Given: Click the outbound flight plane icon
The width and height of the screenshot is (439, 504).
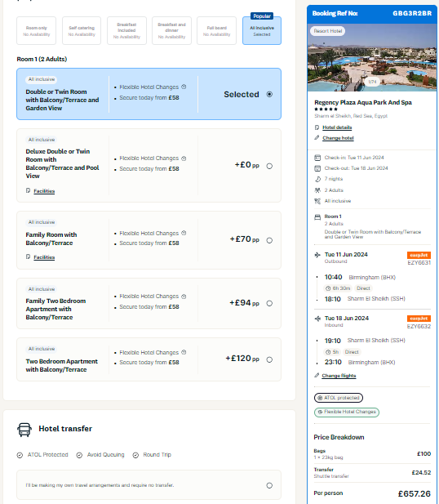Looking at the screenshot, I should (x=317, y=255).
